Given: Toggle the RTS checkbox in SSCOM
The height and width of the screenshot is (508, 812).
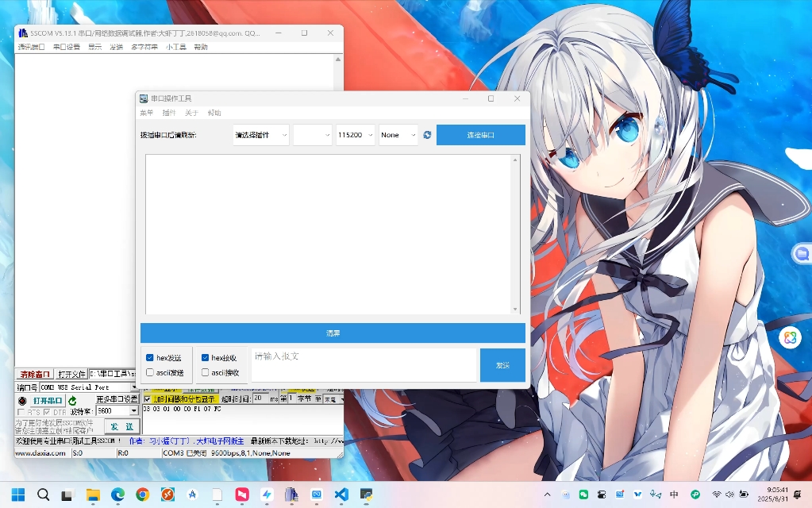Looking at the screenshot, I should tap(21, 412).
